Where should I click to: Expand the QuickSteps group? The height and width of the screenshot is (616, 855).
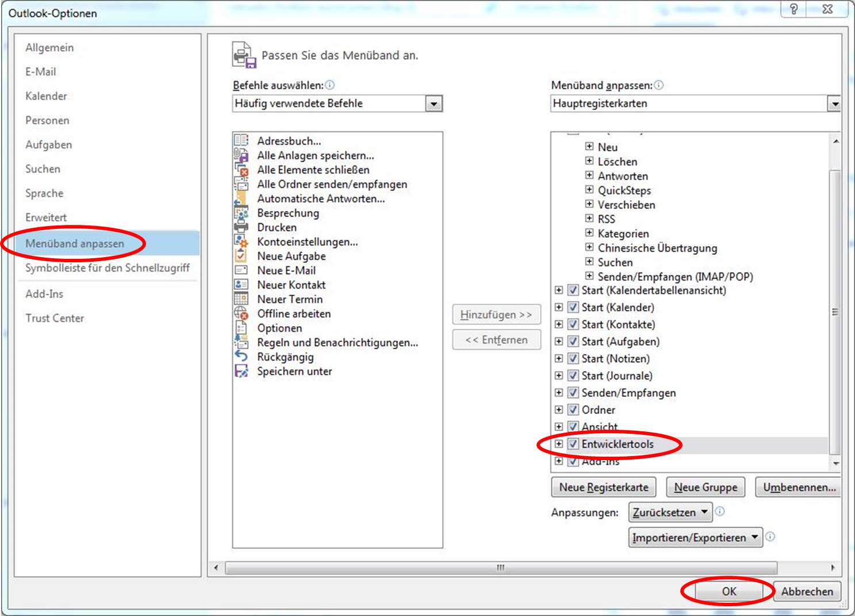[x=589, y=189]
